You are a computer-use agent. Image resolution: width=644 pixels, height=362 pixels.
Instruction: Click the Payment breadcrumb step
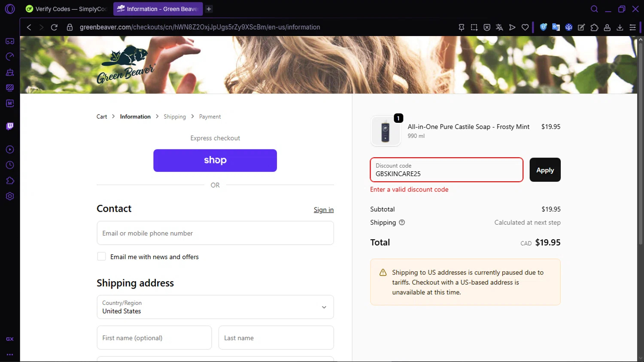tap(210, 117)
